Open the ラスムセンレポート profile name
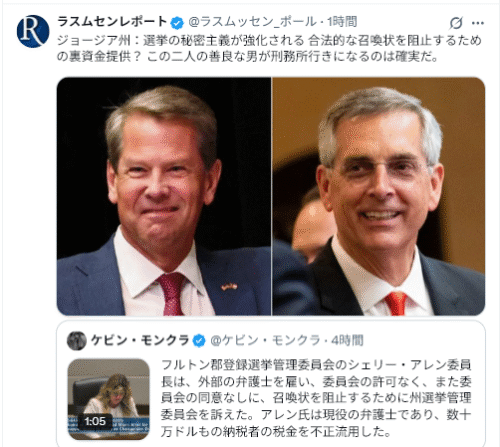Viewport: 500px width, 447px height. click(x=112, y=22)
